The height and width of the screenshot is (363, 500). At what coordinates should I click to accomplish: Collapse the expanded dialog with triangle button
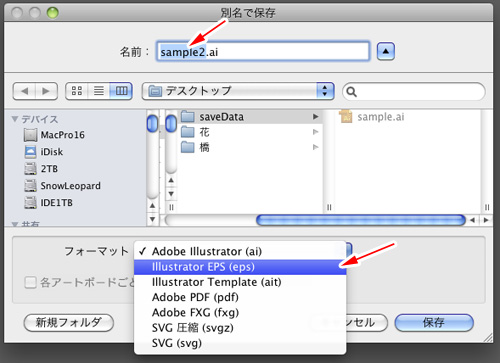pyautogui.click(x=386, y=52)
